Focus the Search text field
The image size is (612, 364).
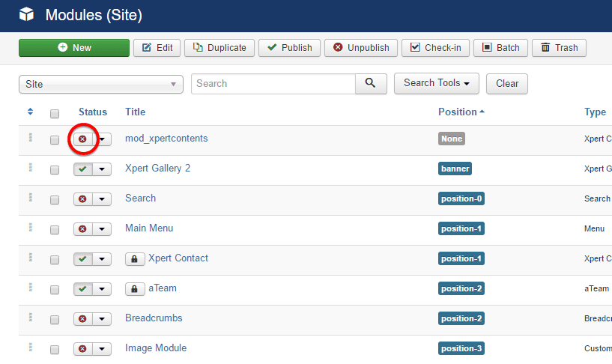click(273, 84)
